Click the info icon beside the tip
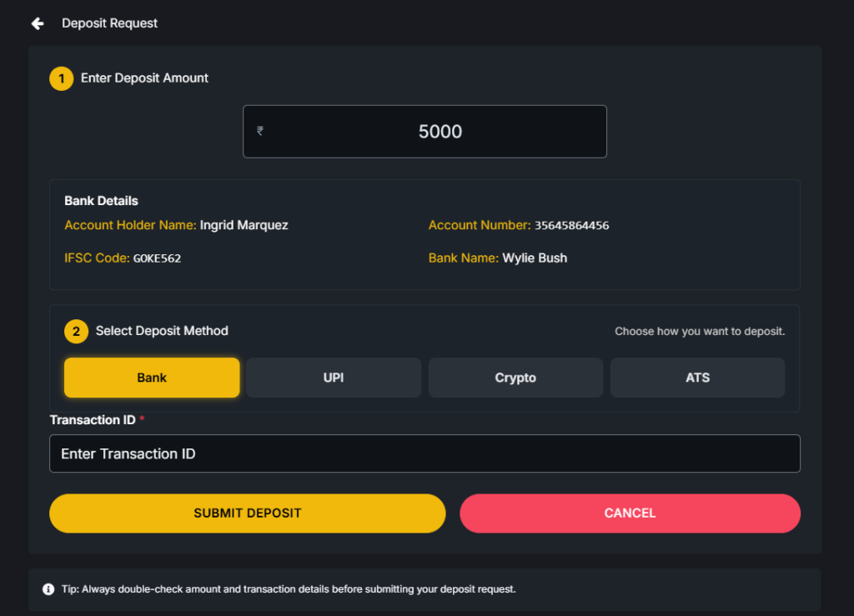The image size is (854, 616). point(48,589)
